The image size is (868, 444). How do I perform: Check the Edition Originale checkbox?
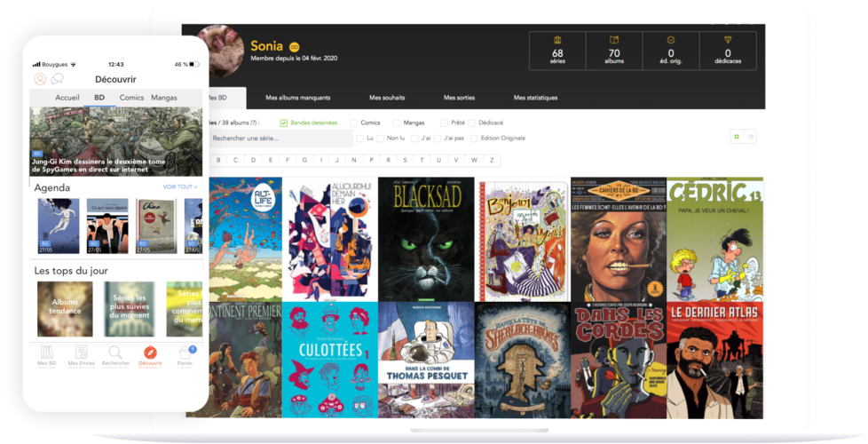click(x=474, y=139)
